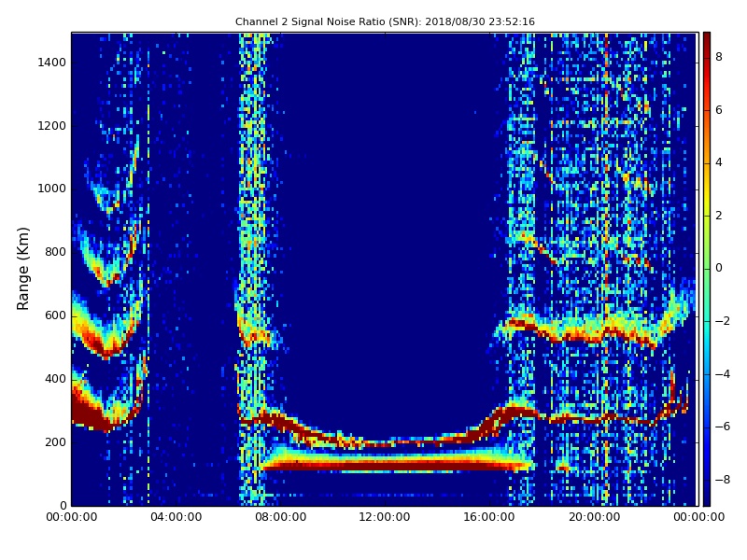Click the 04:00:00 time axis label
Viewport: 747px width, 560px height.
[x=176, y=517]
